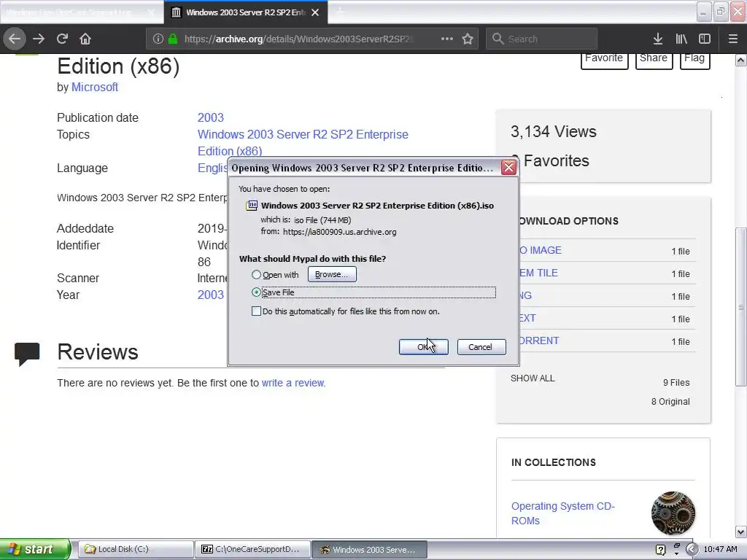This screenshot has width=747, height=560.
Task: Open the Year 2003 link
Action: coord(211,295)
